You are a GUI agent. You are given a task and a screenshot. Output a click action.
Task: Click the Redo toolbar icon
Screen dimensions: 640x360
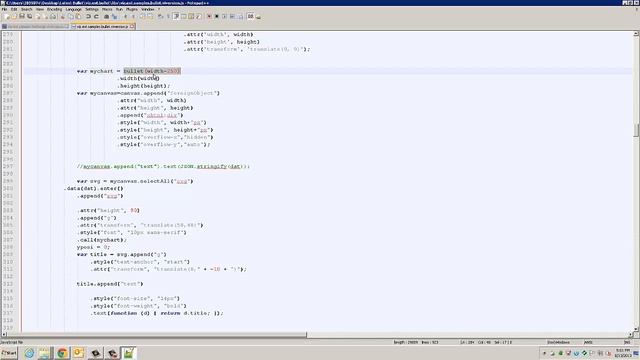(97, 16)
